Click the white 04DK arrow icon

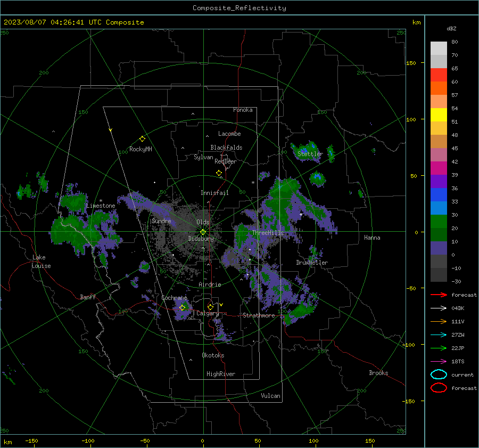point(439,308)
